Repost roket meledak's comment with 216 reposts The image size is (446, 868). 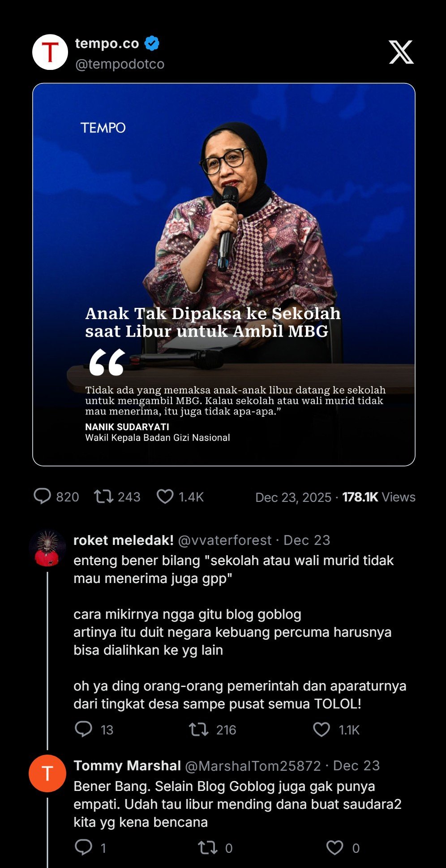tap(198, 730)
